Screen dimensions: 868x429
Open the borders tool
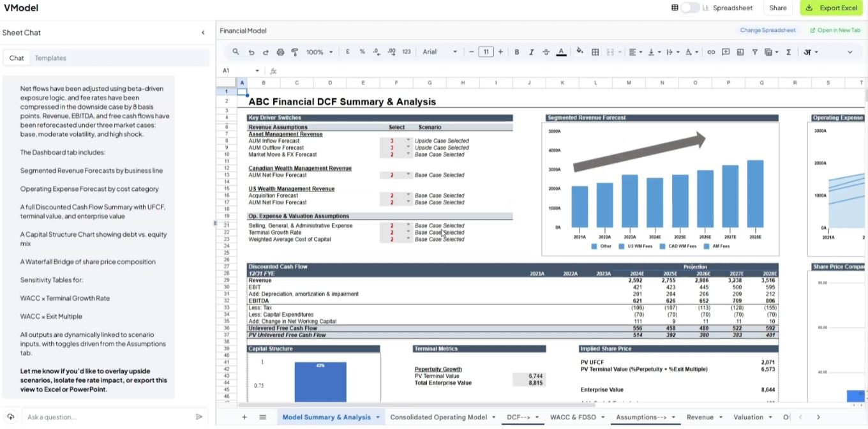595,52
